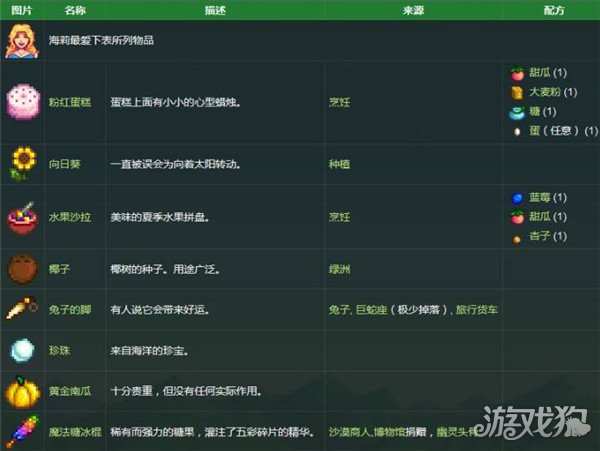Click 大麦粉 (1) ingredient link

(x=553, y=92)
